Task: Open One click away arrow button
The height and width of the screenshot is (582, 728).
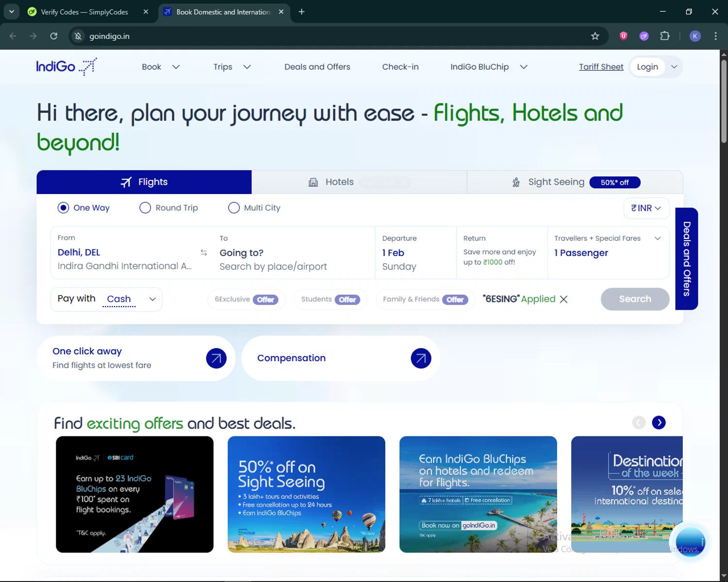Action: coord(216,358)
